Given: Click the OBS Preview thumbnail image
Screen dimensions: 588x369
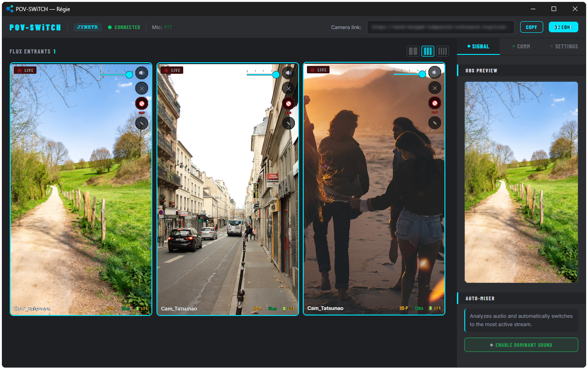Looking at the screenshot, I should (x=521, y=182).
